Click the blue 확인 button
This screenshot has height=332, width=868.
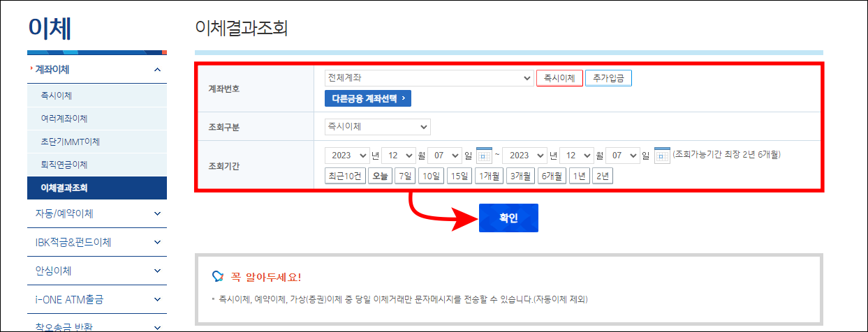(x=508, y=218)
